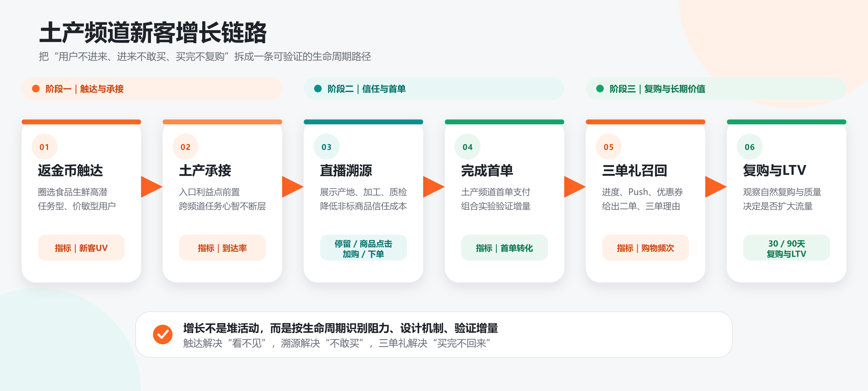Click the 04 step number badge

468,147
